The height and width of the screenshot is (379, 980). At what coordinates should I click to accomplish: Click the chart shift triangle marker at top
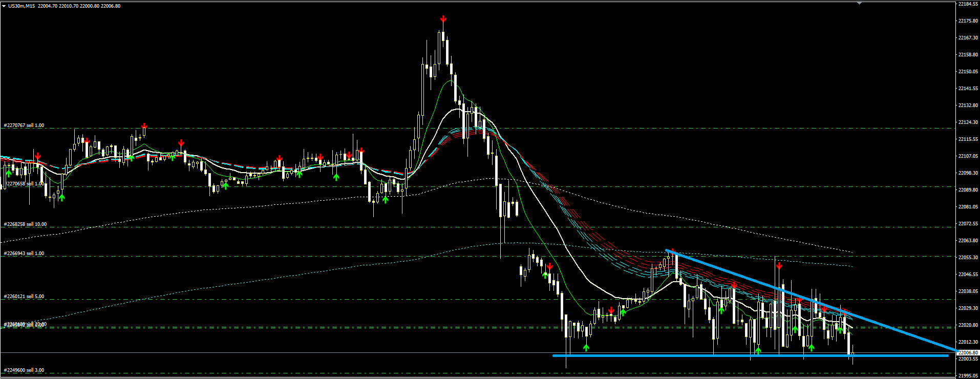coord(860,3)
